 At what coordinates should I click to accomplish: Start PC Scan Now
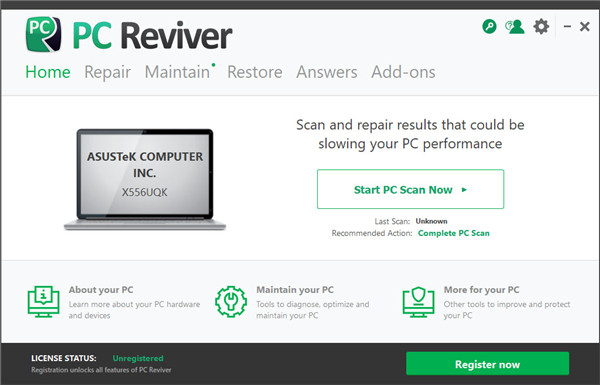tap(410, 189)
